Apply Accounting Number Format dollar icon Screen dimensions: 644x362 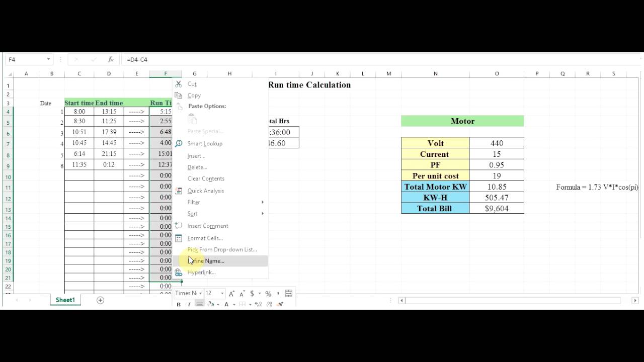(252, 294)
